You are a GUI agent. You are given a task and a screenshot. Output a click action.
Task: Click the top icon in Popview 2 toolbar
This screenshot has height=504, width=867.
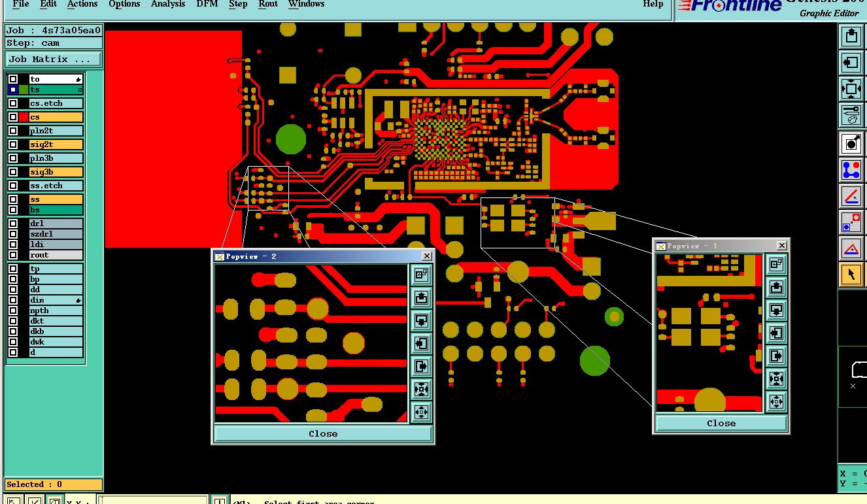click(421, 275)
